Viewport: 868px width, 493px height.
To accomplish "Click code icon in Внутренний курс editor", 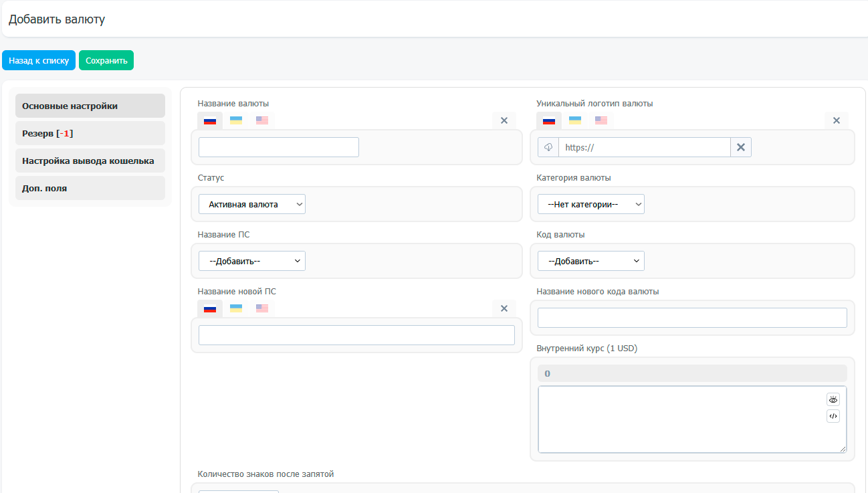I will [x=833, y=416].
